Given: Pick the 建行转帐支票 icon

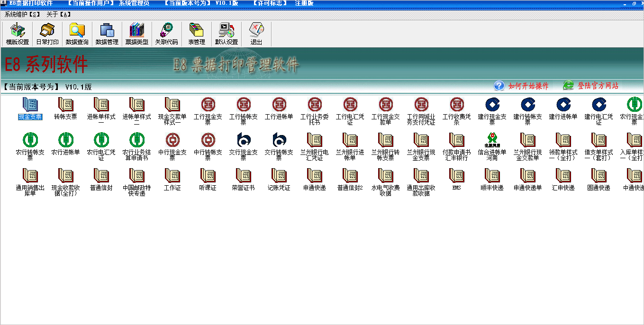Looking at the screenshot, I should pyautogui.click(x=527, y=111).
